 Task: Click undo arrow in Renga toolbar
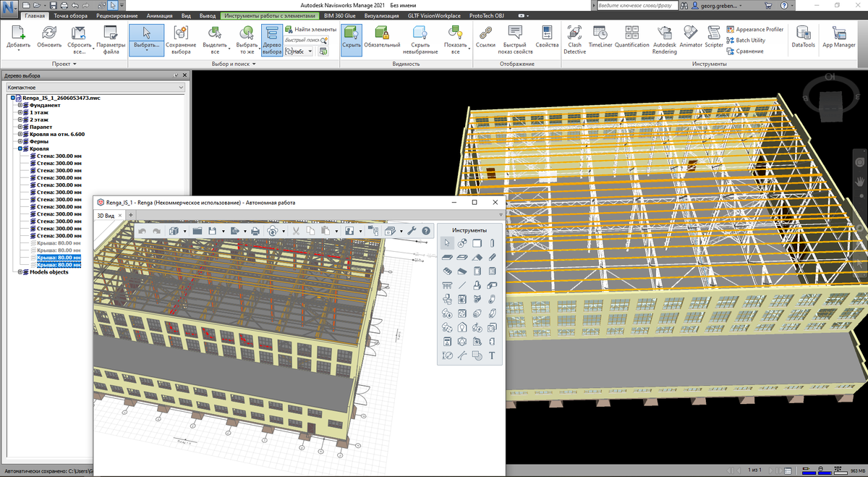(x=142, y=231)
